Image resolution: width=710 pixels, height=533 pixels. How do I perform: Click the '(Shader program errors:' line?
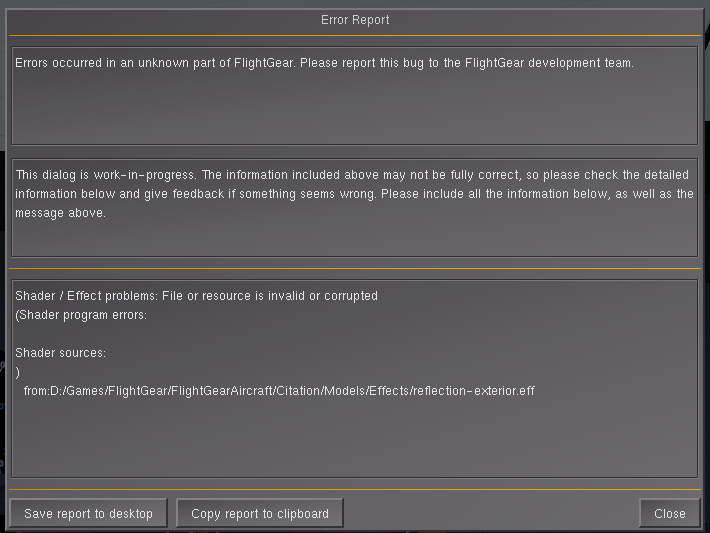tap(81, 315)
